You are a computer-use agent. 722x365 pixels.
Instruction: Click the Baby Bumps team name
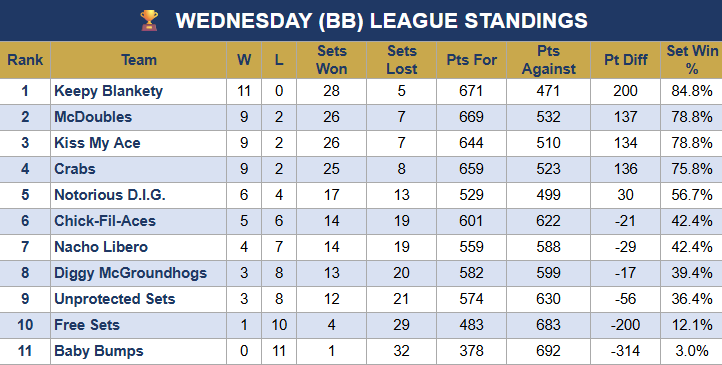pos(99,351)
